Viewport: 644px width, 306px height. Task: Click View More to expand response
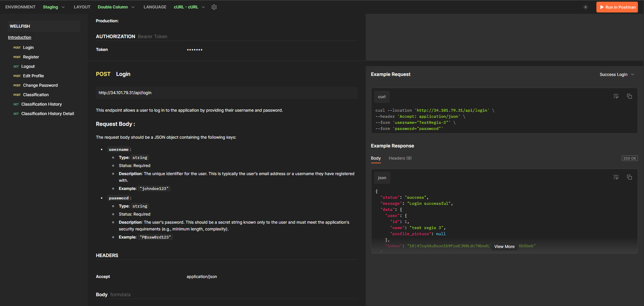coord(504,247)
